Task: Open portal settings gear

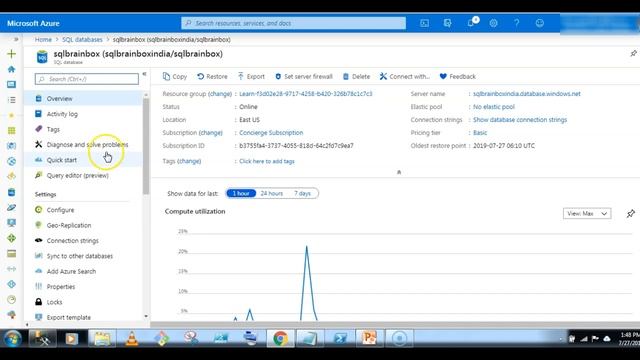Action: click(x=493, y=23)
